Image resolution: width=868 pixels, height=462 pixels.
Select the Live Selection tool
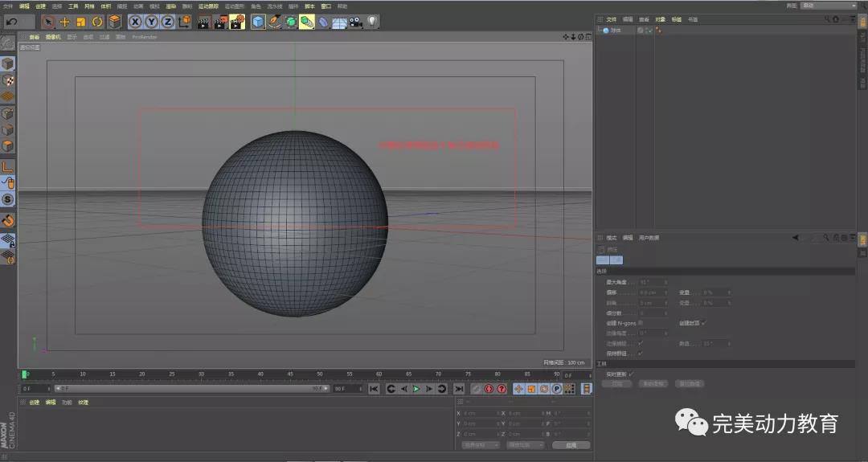pyautogui.click(x=48, y=22)
